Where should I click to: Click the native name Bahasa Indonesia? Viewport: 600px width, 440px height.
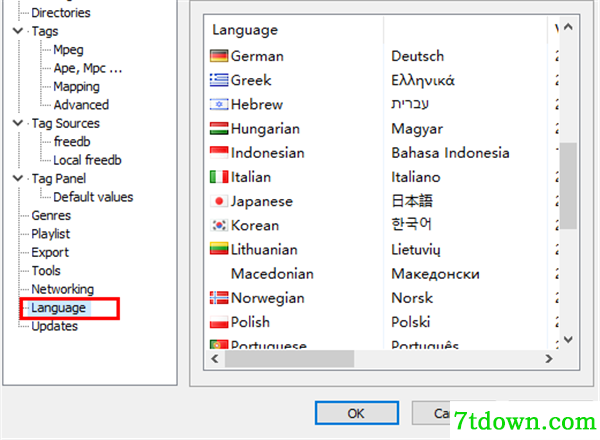[x=450, y=153]
